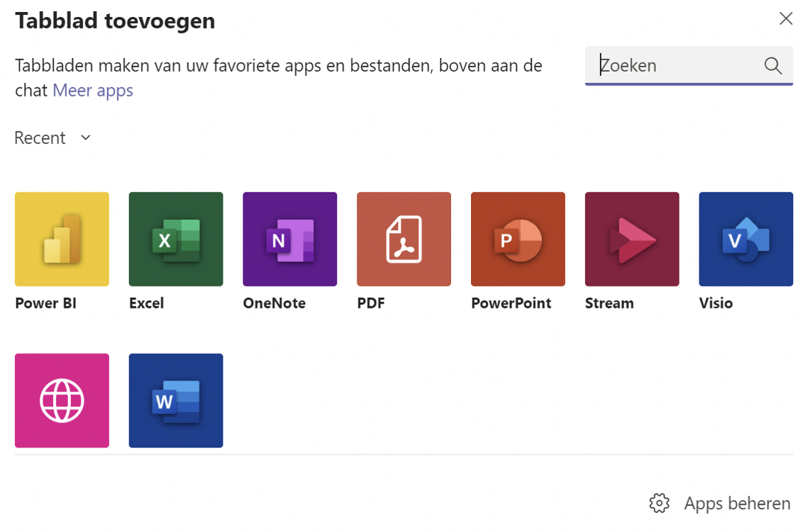Click the Visio label

(716, 303)
